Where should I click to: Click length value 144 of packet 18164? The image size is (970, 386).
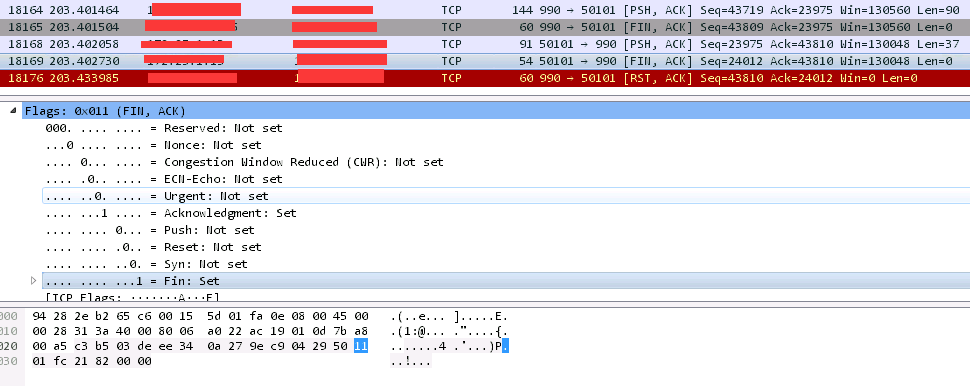click(x=522, y=10)
